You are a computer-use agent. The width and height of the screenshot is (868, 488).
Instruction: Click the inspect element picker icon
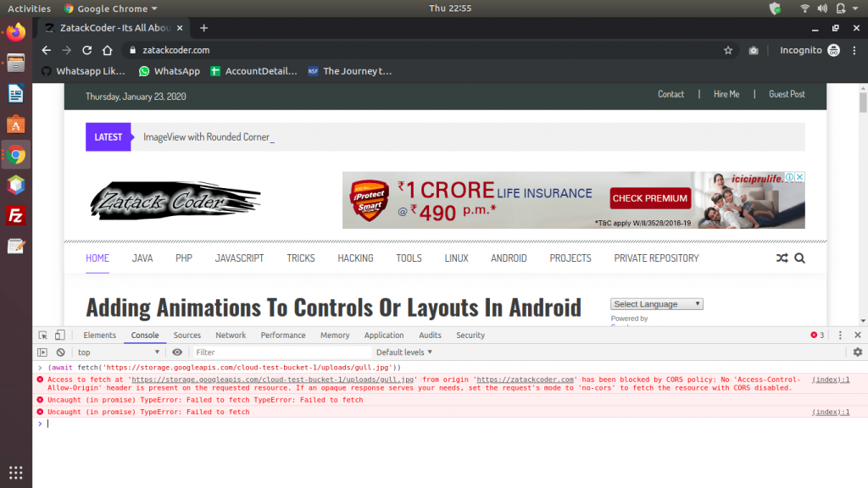pyautogui.click(x=42, y=335)
